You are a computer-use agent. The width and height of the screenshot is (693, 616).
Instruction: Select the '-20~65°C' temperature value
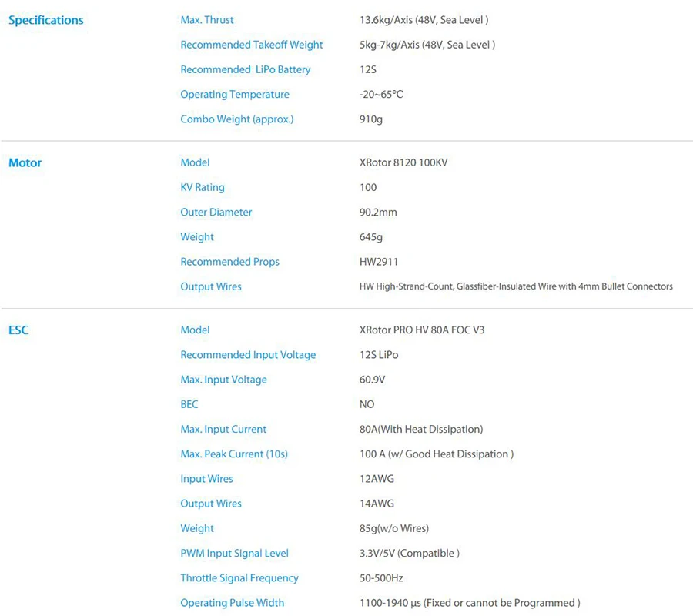[381, 94]
